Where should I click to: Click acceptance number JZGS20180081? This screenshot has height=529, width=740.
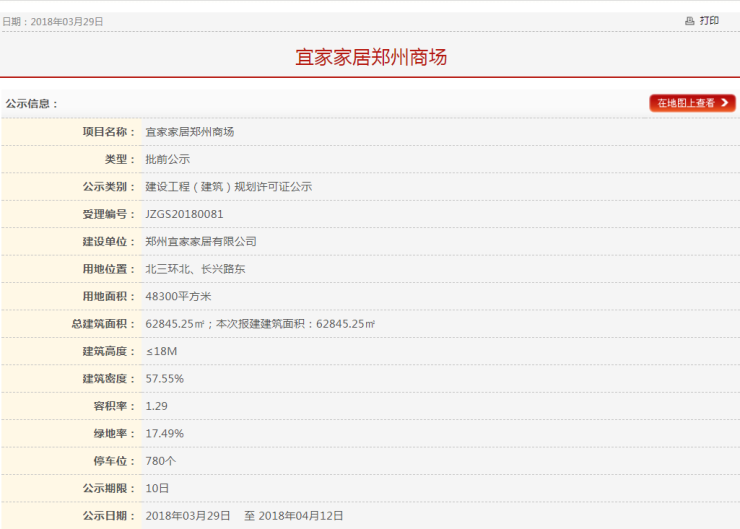(x=184, y=214)
